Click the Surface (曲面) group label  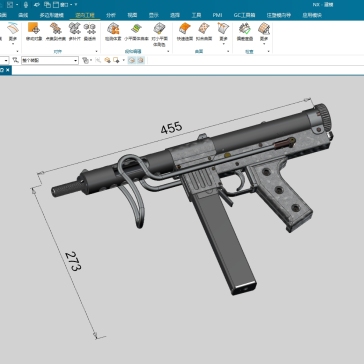pos(199,52)
